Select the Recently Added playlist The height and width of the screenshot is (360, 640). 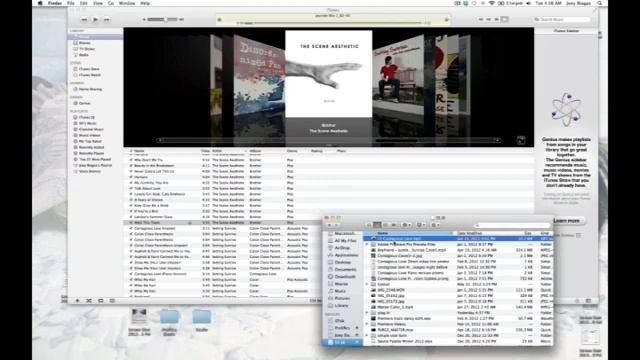[x=91, y=147]
